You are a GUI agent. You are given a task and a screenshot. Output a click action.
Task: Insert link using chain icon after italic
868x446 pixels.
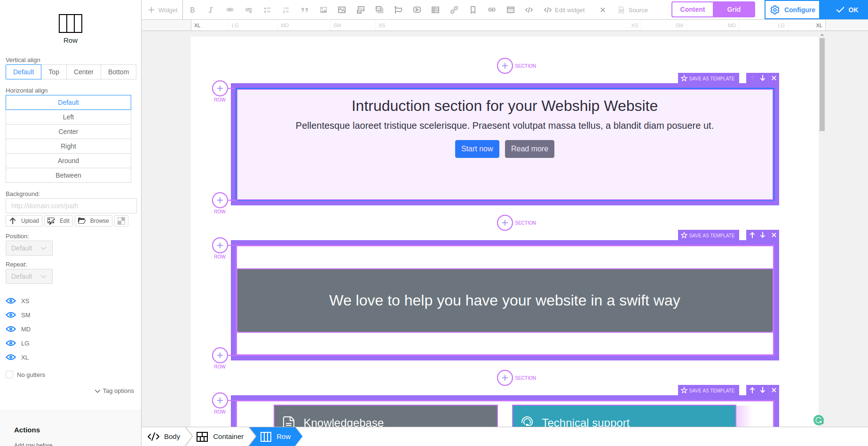tap(230, 10)
